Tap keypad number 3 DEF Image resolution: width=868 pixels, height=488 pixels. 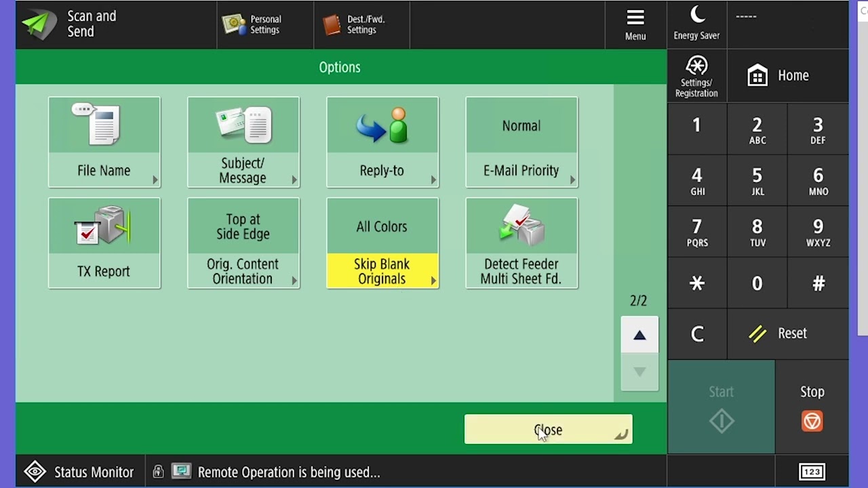818,129
